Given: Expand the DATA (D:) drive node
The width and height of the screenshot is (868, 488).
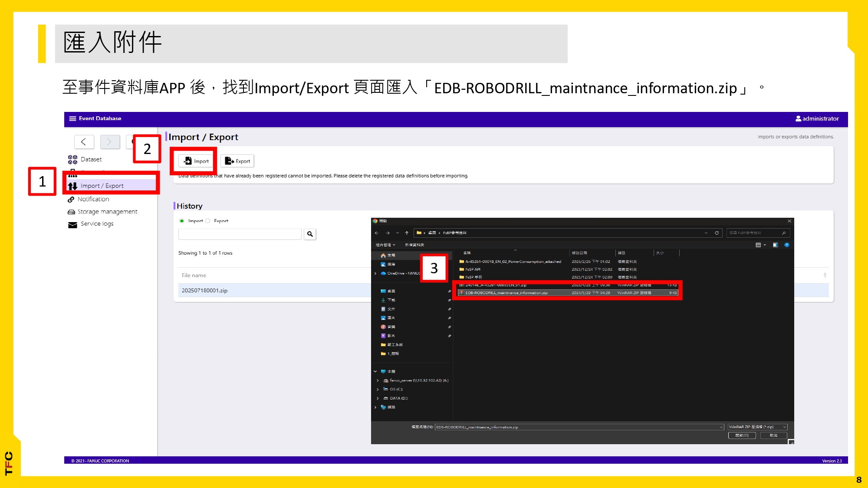Looking at the screenshot, I should pyautogui.click(x=378, y=399).
